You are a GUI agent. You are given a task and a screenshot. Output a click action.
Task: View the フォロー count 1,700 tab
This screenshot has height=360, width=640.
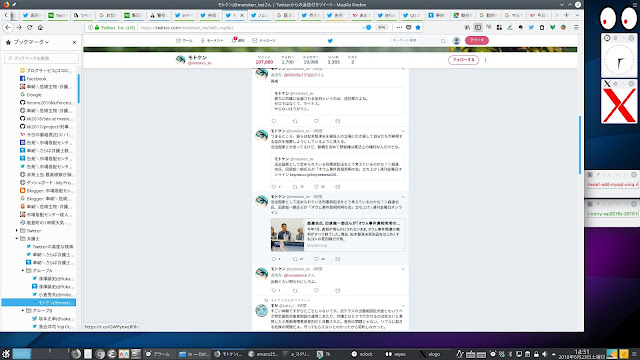point(287,60)
